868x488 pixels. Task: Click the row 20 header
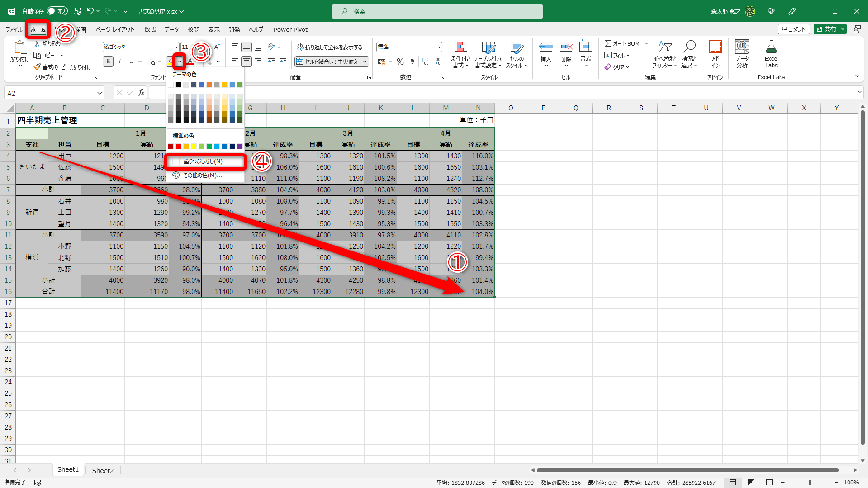[8, 337]
